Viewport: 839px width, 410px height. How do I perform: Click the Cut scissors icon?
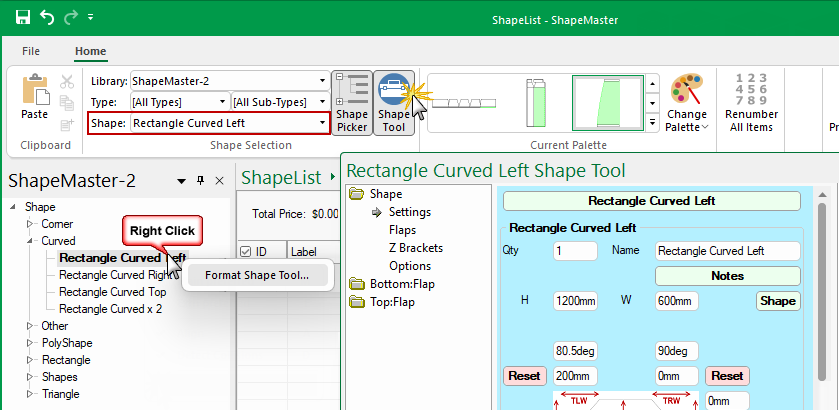pyautogui.click(x=67, y=82)
